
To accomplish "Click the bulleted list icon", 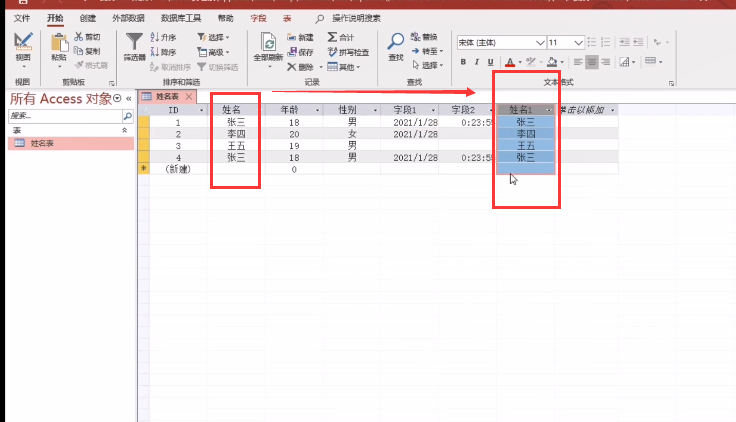I will click(x=592, y=42).
